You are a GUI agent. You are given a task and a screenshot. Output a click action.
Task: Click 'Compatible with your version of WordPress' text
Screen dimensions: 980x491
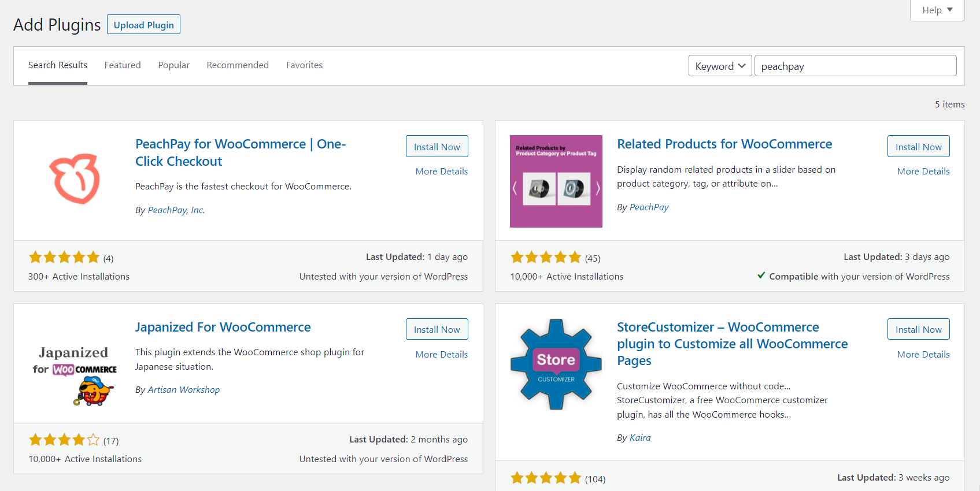(x=859, y=277)
